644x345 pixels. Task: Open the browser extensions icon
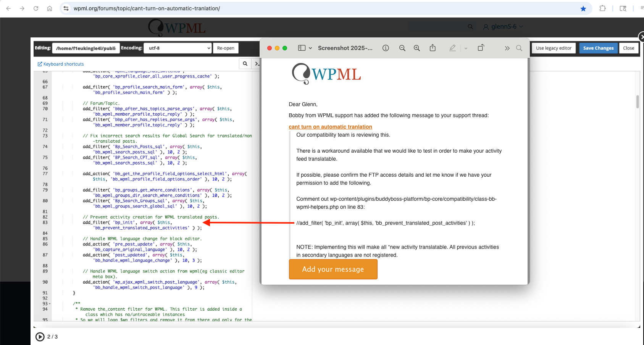(603, 8)
